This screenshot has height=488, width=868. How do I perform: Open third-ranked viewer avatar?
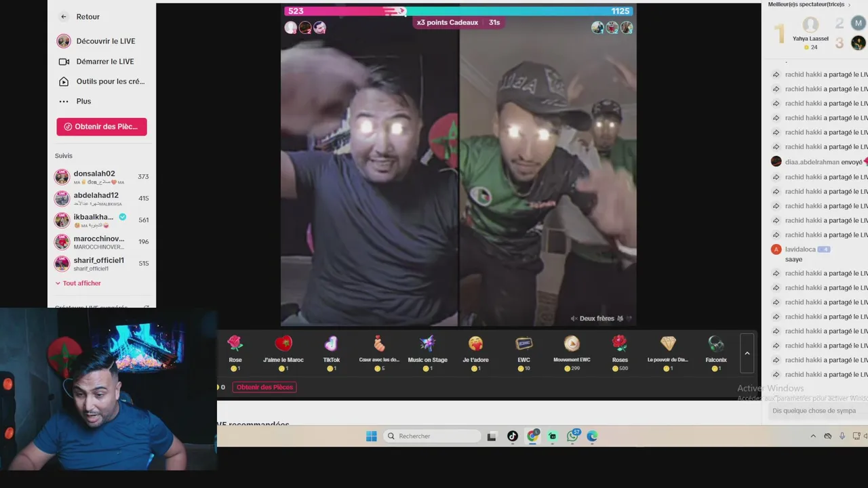859,43
